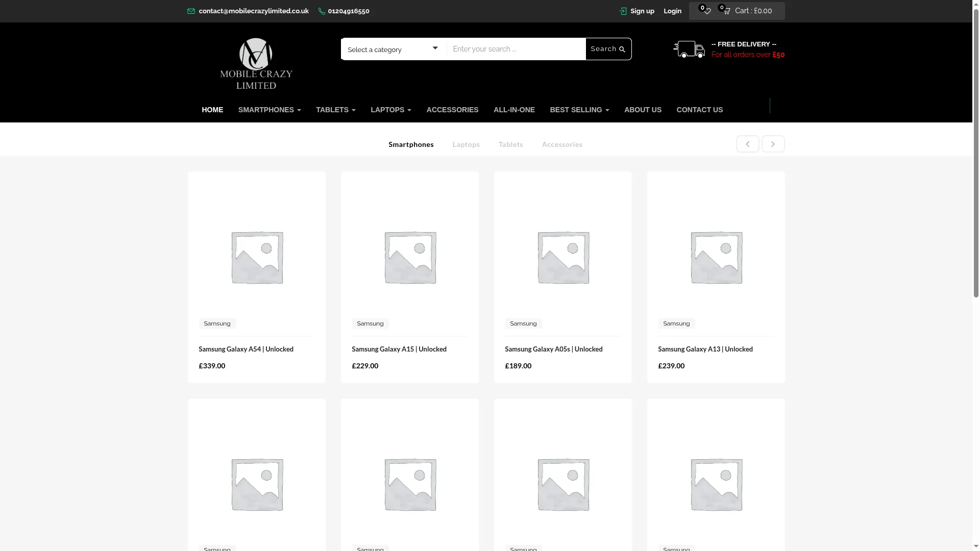Open Samsung Galaxy A15 | Unlocked title
Viewport: 980px width, 551px height.
tap(399, 349)
